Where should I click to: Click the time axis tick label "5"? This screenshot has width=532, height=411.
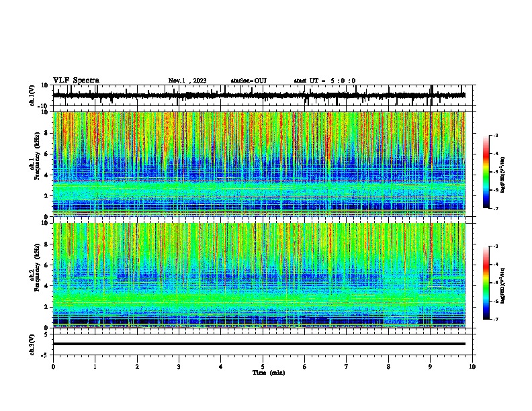[263, 367]
